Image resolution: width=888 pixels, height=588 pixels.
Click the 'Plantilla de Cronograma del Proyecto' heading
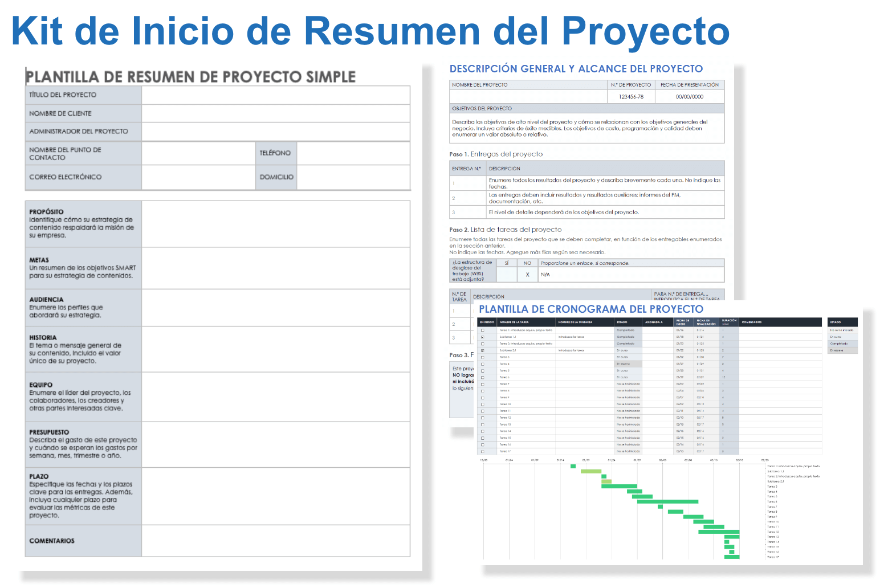point(591,309)
